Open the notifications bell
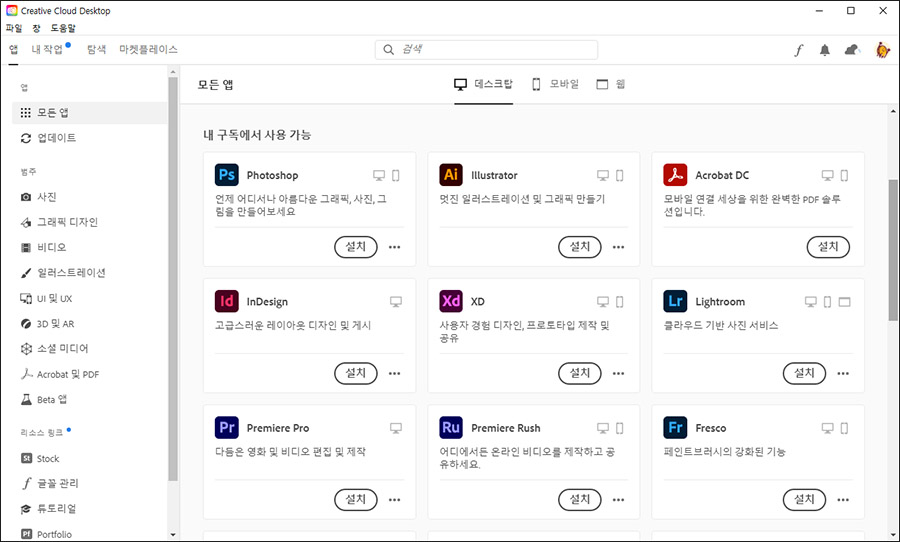Image resolution: width=900 pixels, height=542 pixels. tap(825, 50)
